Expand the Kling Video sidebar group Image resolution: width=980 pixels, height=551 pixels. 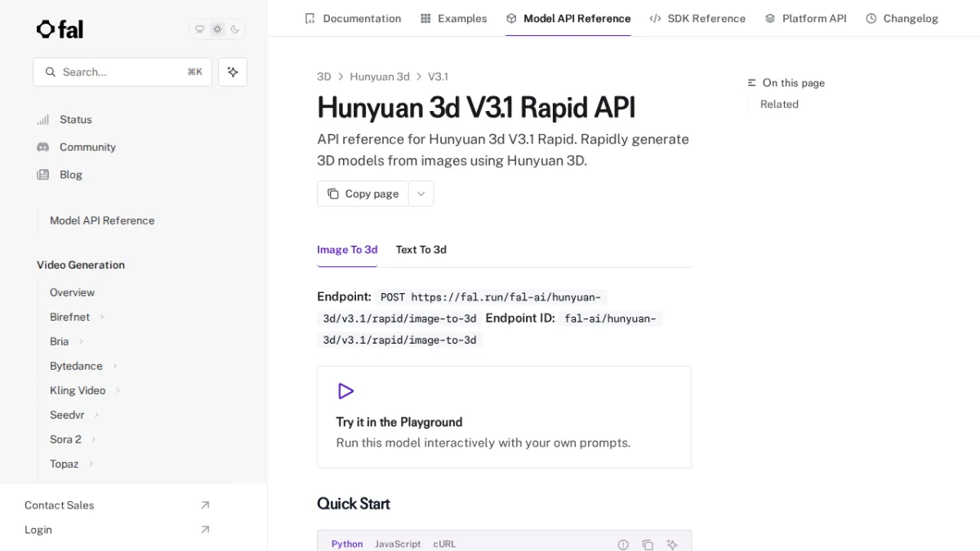click(85, 390)
